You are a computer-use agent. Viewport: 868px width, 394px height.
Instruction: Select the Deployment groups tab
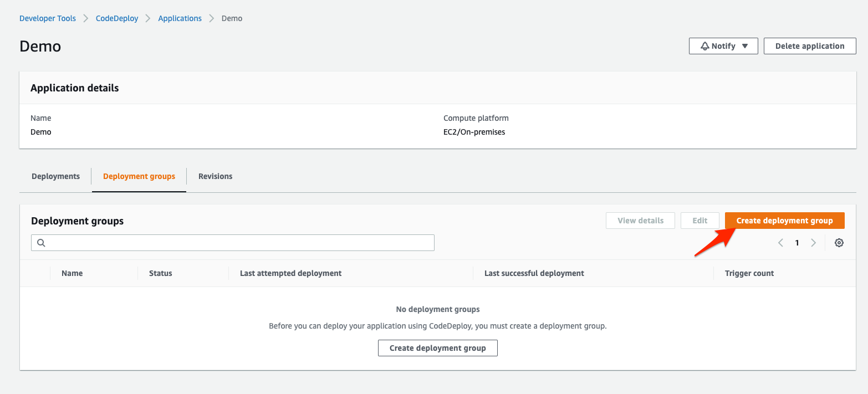[139, 176]
